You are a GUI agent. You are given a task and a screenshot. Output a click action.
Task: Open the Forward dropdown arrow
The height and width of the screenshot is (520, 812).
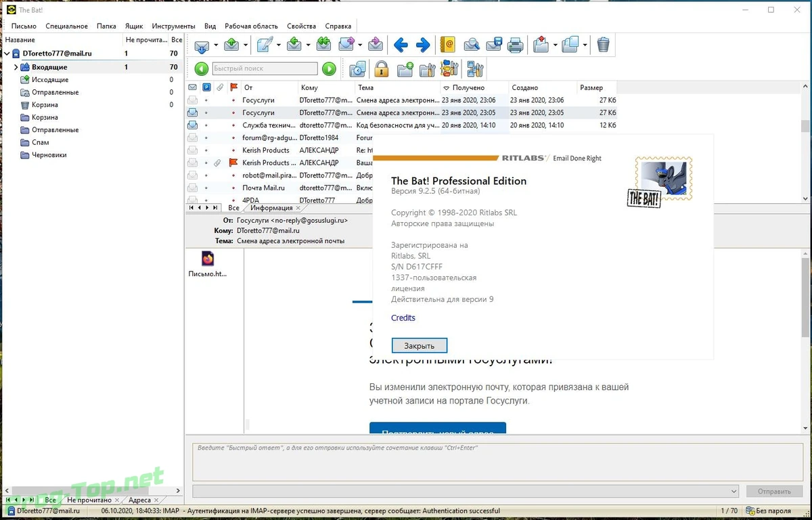coord(361,45)
